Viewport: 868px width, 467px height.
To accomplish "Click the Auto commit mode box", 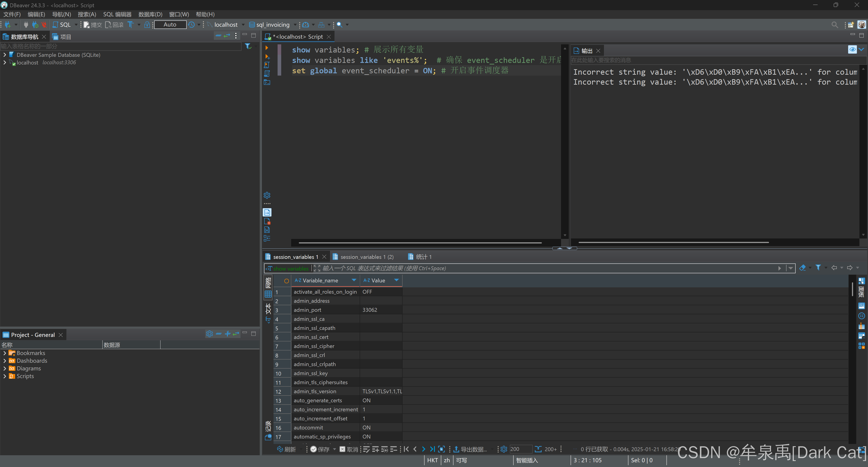I will click(170, 25).
